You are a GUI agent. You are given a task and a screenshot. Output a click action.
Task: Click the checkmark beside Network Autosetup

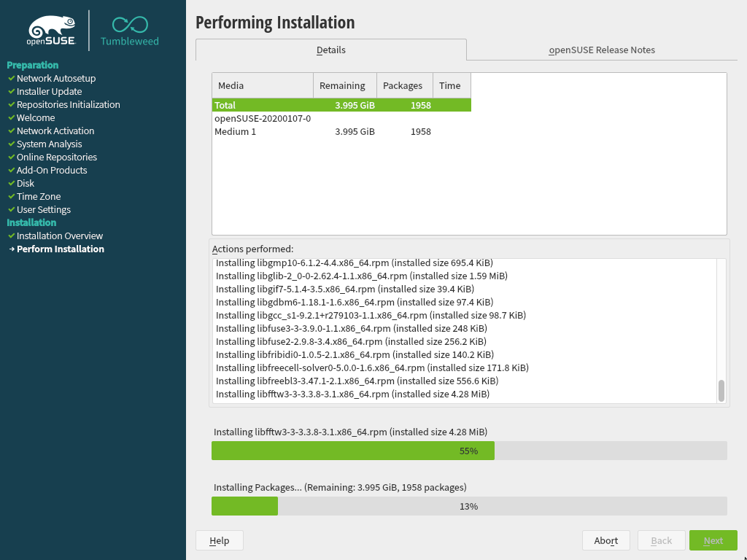pyautogui.click(x=11, y=78)
